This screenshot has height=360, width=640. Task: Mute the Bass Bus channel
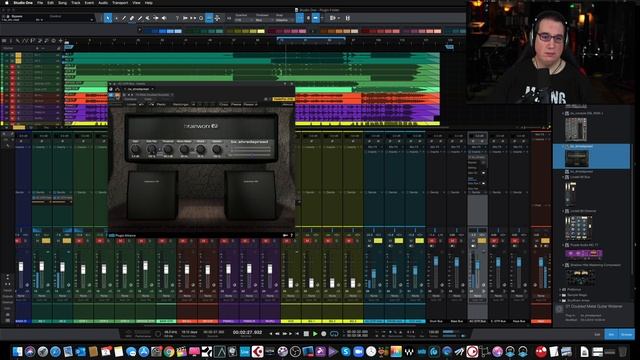(x=452, y=241)
